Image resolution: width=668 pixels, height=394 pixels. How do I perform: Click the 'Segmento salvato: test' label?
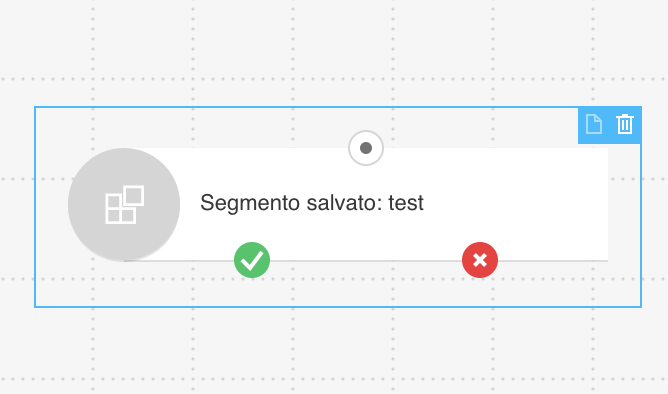pos(312,203)
